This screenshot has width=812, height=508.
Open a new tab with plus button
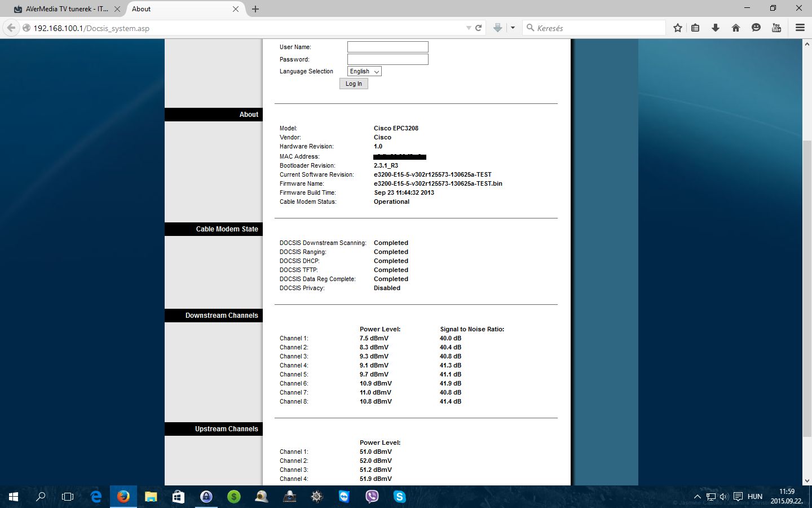255,9
